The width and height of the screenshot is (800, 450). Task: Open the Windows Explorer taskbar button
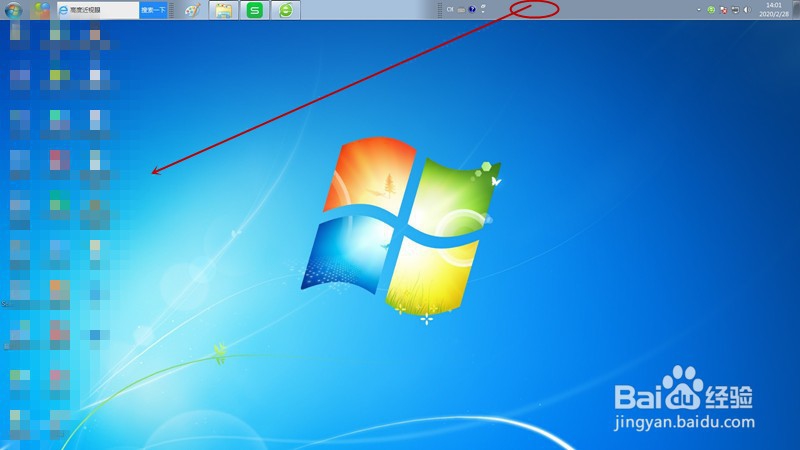[x=223, y=10]
